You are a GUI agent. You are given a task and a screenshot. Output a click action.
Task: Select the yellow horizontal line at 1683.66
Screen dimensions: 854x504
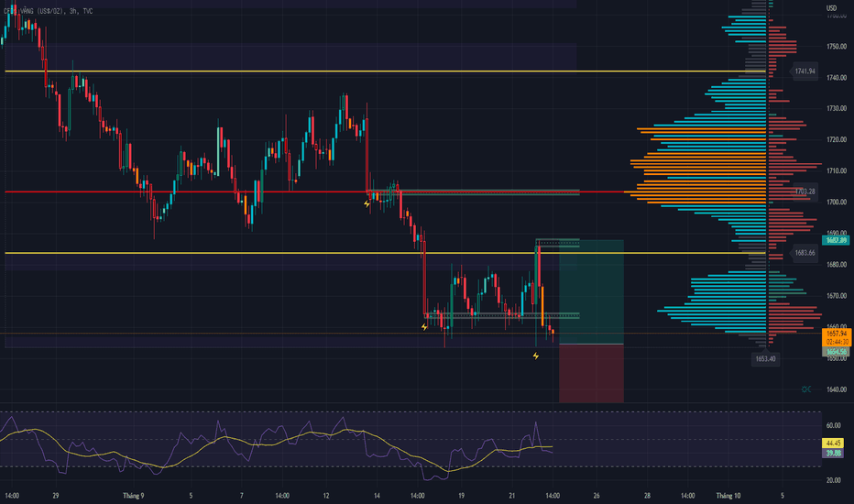[385, 253]
